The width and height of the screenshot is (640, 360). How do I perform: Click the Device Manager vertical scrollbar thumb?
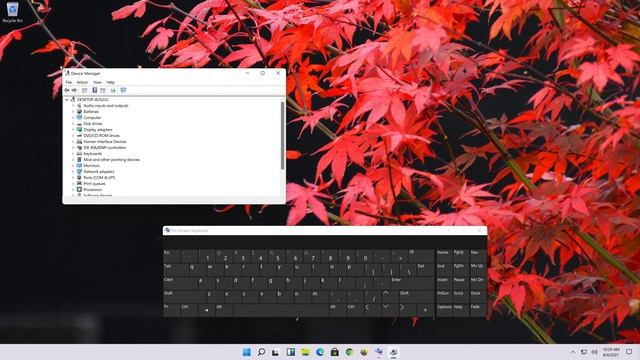click(282, 135)
